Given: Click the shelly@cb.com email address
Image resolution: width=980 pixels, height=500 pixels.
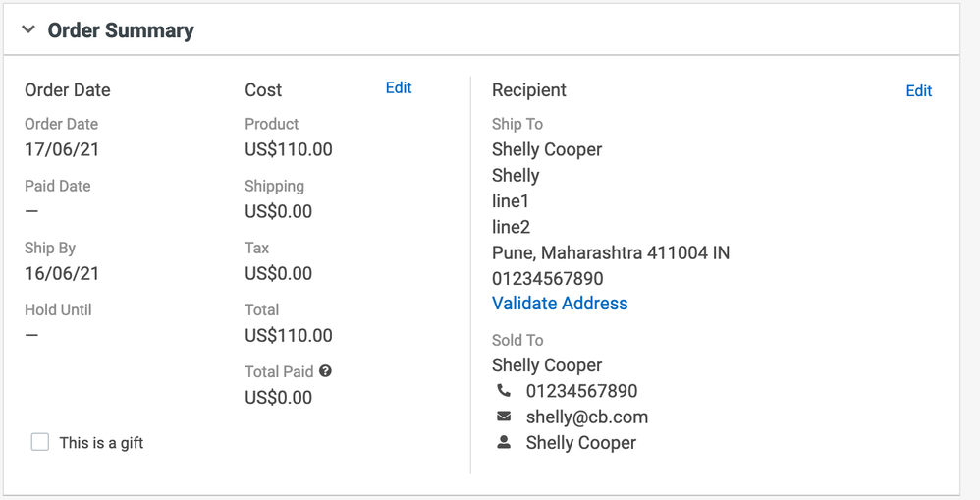Looking at the screenshot, I should 587,417.
